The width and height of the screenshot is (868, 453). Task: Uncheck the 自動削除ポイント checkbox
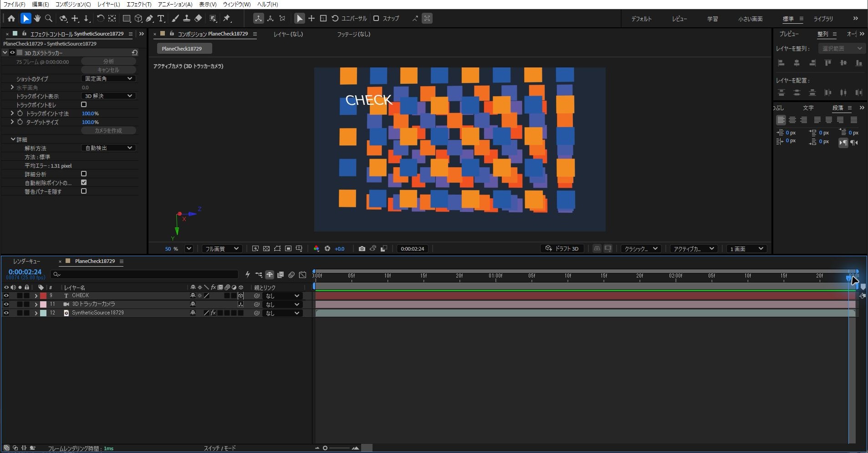pyautogui.click(x=84, y=183)
